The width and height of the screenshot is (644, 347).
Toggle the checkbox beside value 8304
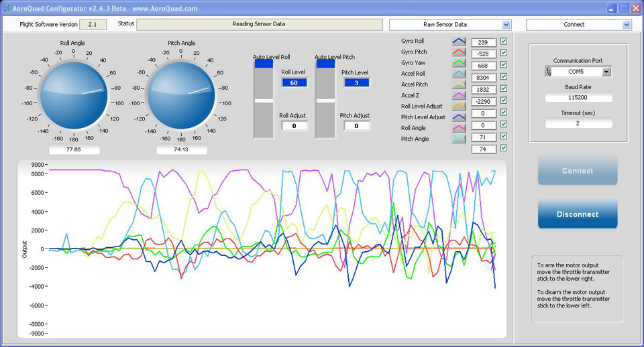(x=504, y=77)
